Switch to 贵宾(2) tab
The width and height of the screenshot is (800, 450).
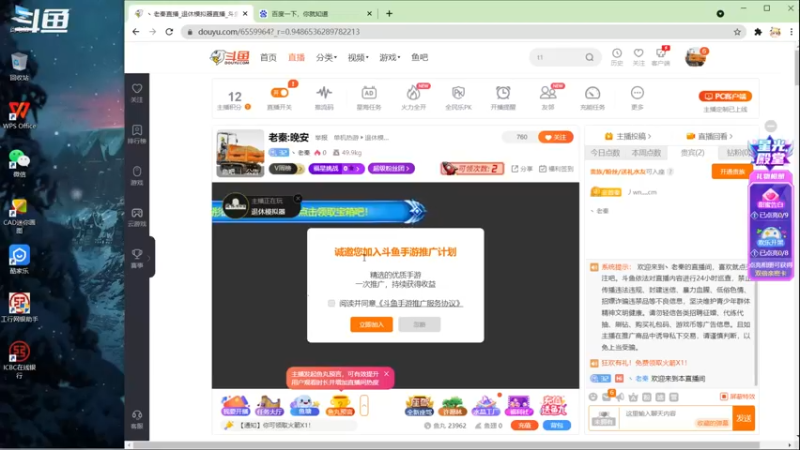pyautogui.click(x=692, y=153)
